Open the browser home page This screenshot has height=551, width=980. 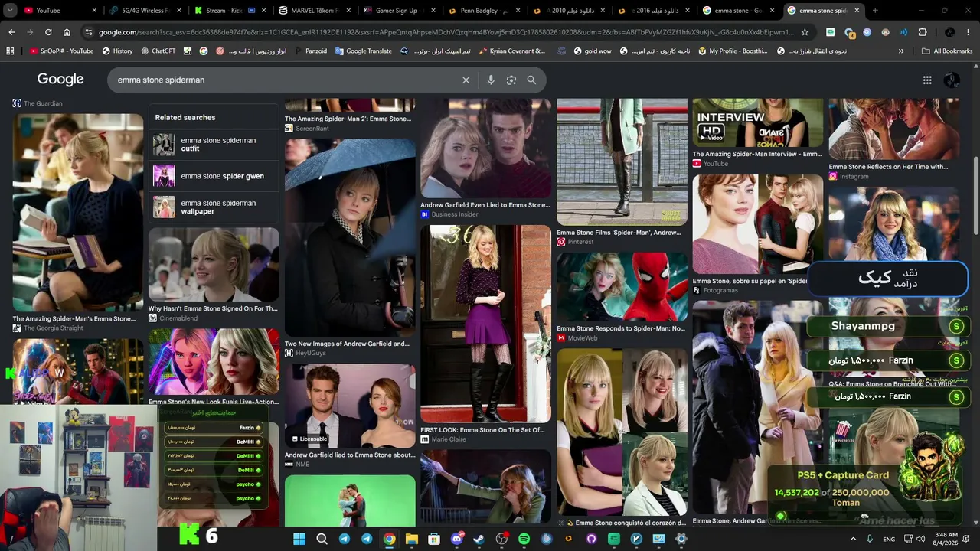coord(67,32)
